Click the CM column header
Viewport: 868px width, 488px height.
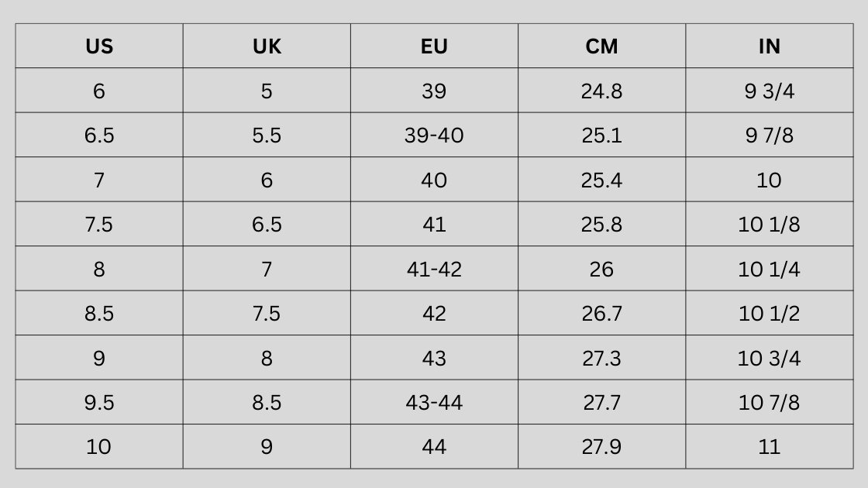tap(601, 46)
